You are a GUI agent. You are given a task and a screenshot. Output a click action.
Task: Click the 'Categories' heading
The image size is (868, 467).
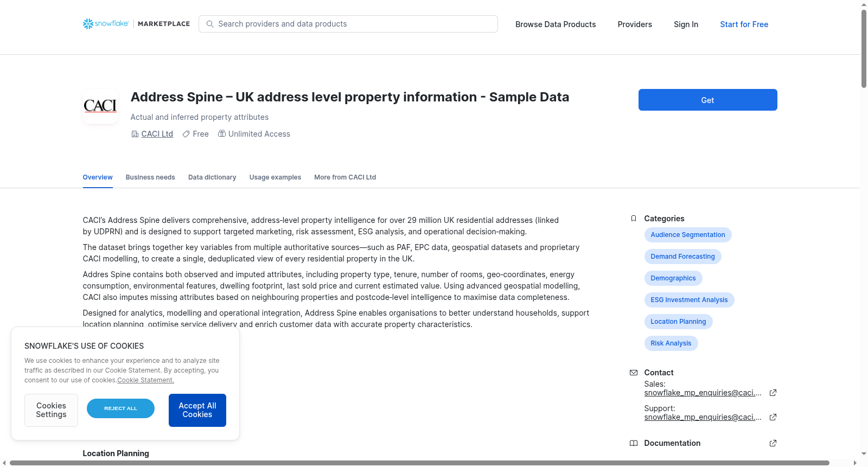click(x=664, y=219)
